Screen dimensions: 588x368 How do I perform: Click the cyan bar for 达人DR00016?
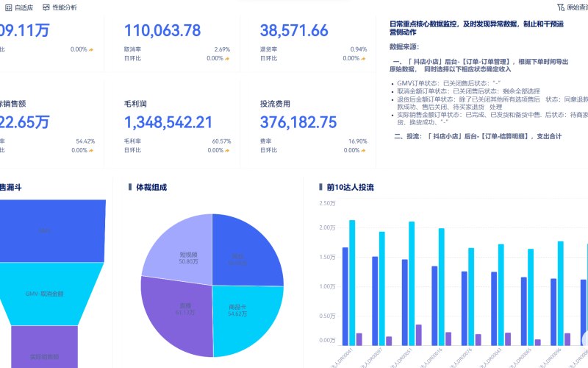[442, 287]
